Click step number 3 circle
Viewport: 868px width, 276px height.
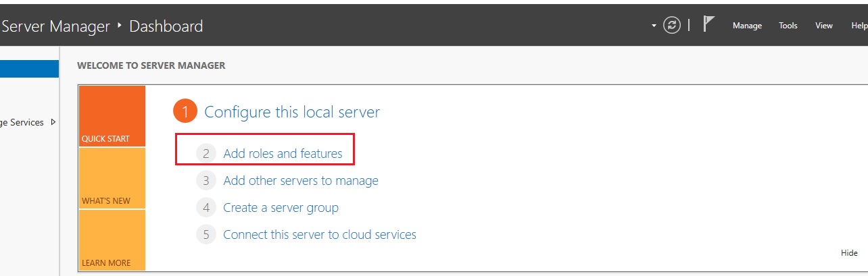coord(206,181)
